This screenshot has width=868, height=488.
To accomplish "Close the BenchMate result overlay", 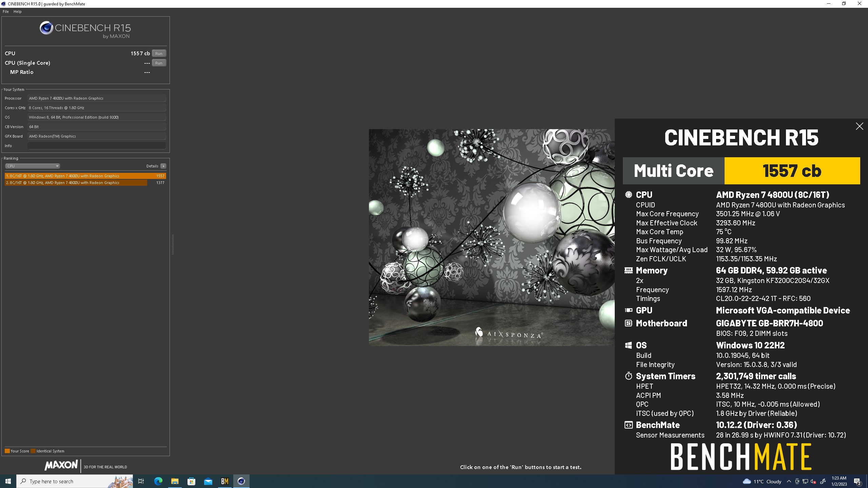I will coord(860,126).
